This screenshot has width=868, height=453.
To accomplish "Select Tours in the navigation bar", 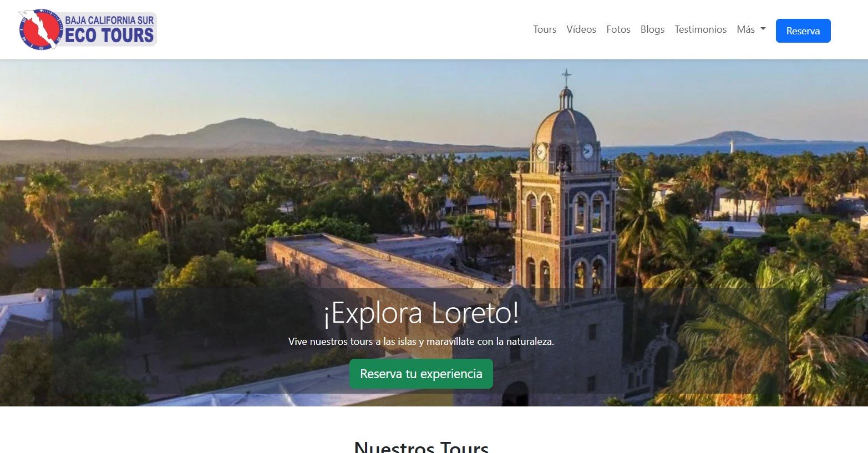I will (544, 29).
